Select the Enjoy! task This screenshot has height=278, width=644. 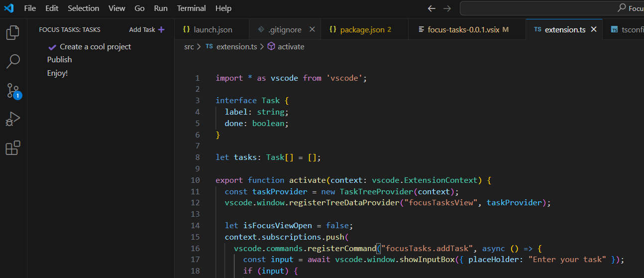tap(101, 73)
